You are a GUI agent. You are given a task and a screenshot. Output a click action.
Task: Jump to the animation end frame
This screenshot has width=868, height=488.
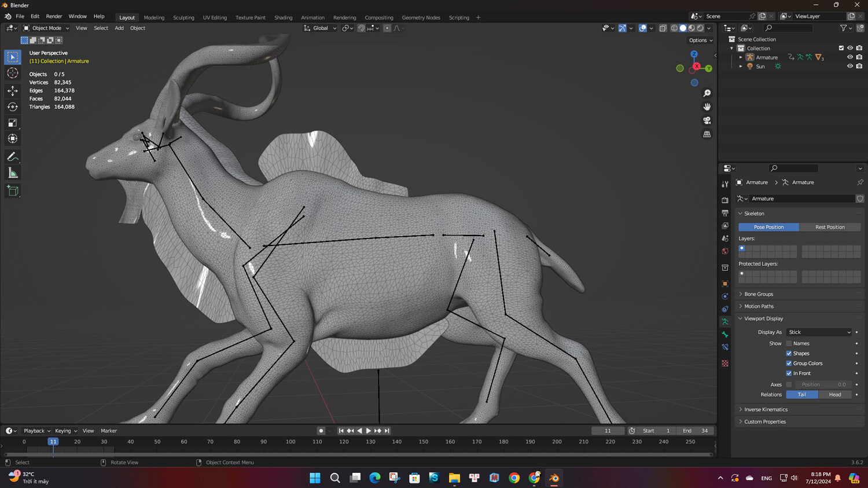387,431
